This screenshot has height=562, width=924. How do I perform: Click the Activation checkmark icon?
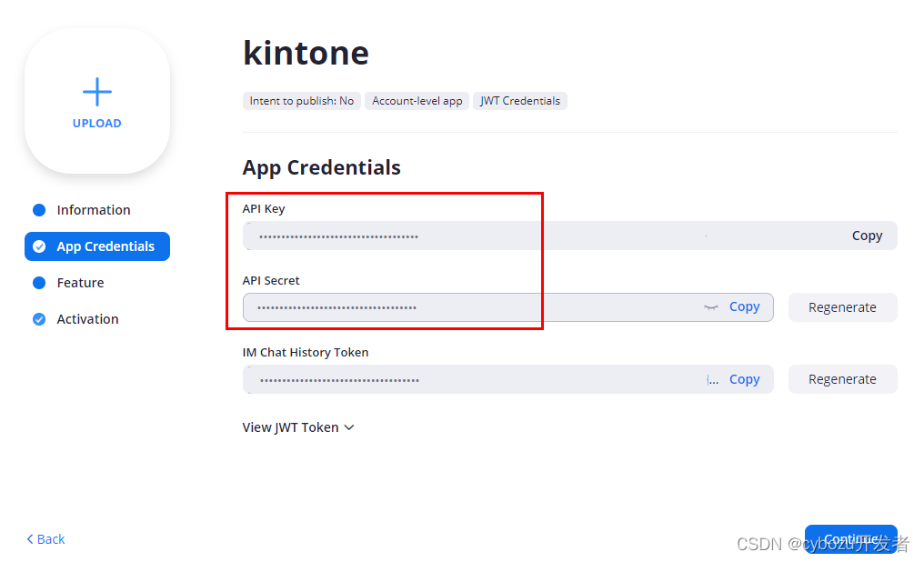(39, 319)
